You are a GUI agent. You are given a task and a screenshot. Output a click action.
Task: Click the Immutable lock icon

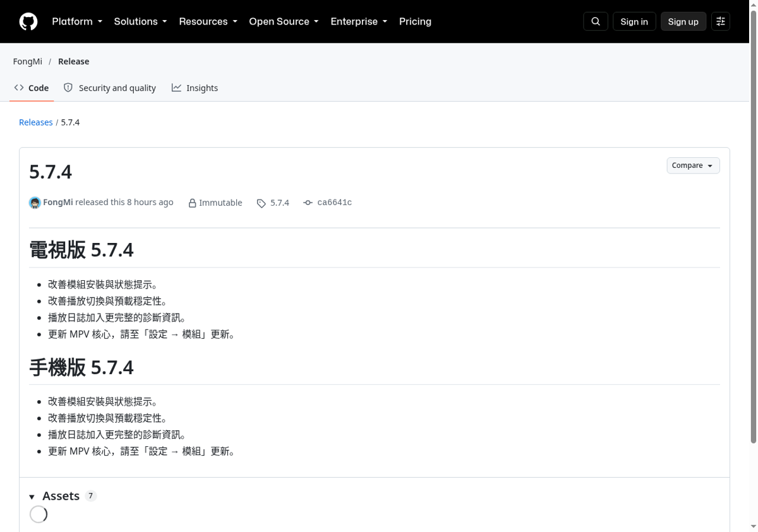coord(192,203)
